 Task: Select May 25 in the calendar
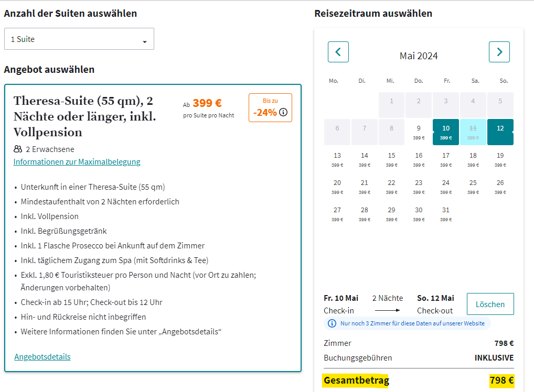473,187
